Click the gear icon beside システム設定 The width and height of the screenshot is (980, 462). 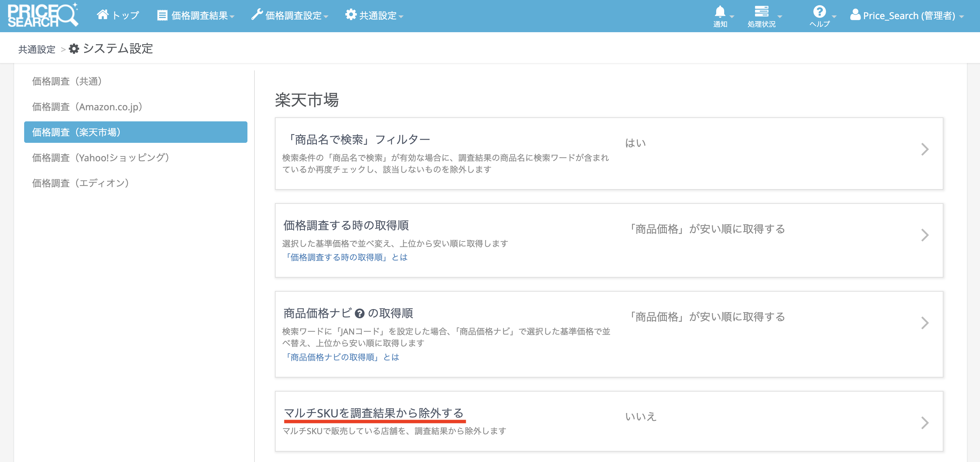point(74,49)
